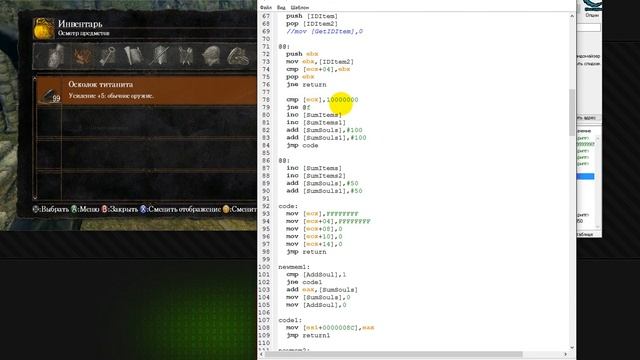Click the script editor horizontal scrollbar thumb
The image size is (640, 360).
[x=394, y=354]
